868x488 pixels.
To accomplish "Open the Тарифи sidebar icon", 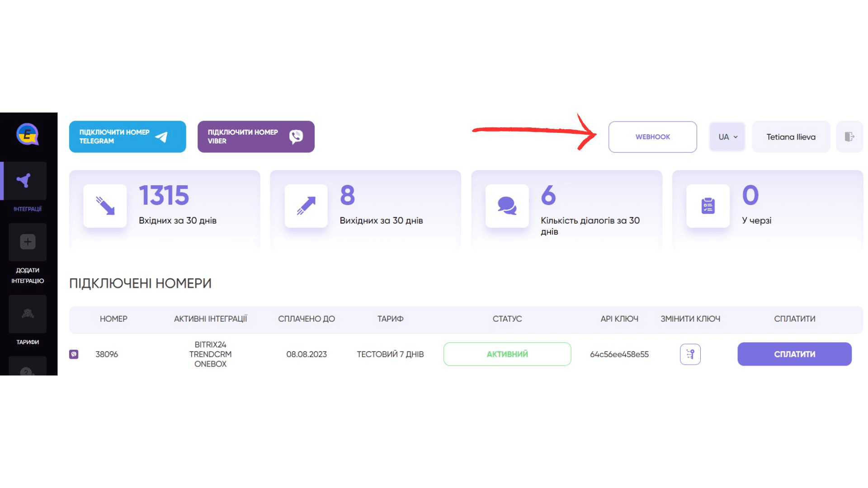I will point(28,314).
